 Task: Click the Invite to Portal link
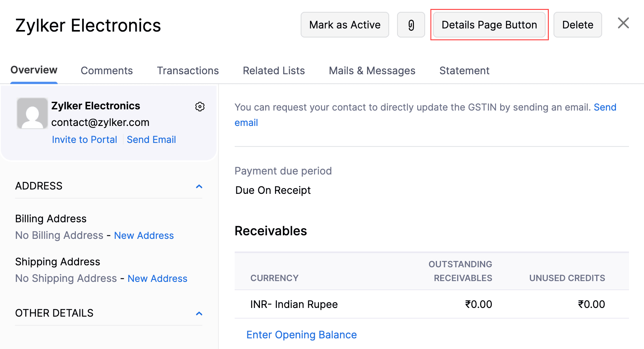(x=85, y=140)
